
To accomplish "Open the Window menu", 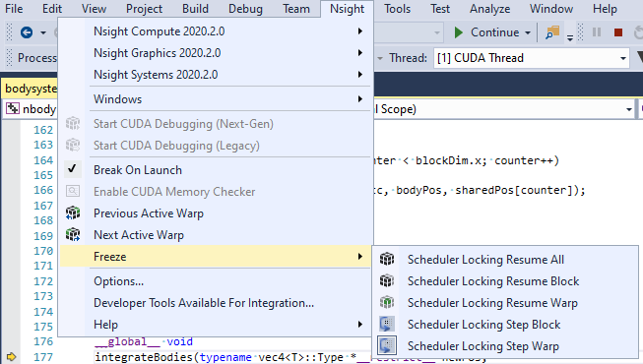I will click(551, 9).
